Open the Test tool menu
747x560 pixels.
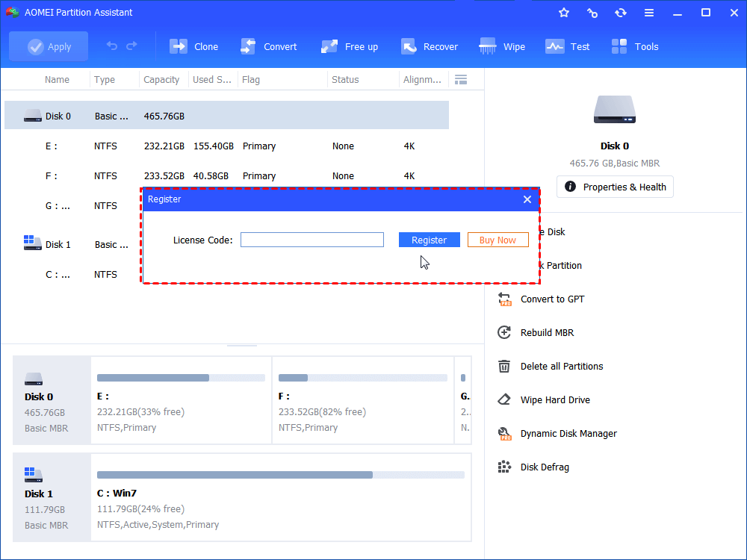(x=568, y=46)
